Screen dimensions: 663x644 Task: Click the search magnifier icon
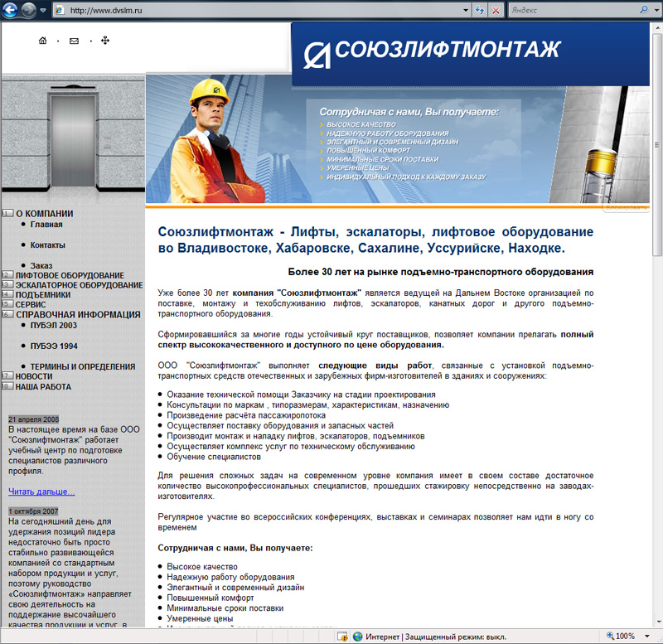(x=644, y=10)
